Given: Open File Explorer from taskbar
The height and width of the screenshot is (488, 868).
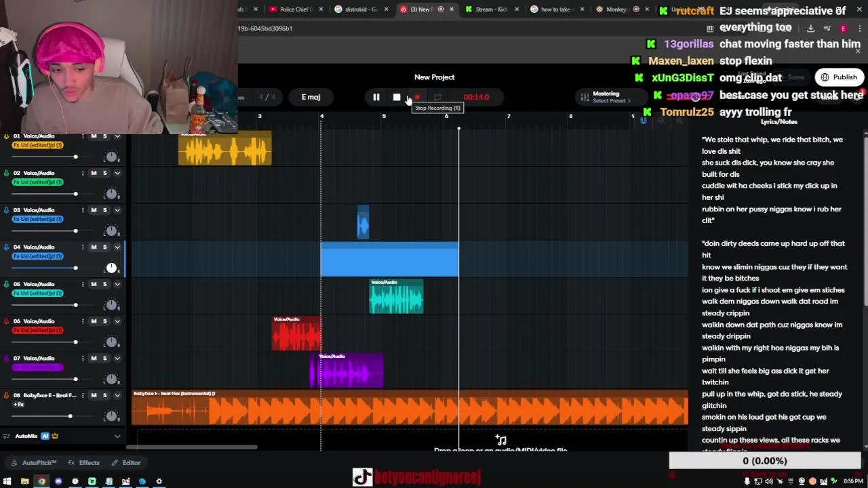Looking at the screenshot, I should (x=25, y=481).
